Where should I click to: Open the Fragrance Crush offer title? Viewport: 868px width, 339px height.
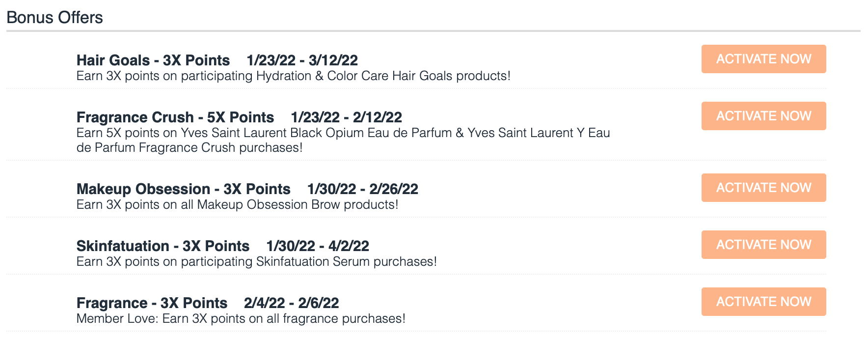[x=174, y=117]
